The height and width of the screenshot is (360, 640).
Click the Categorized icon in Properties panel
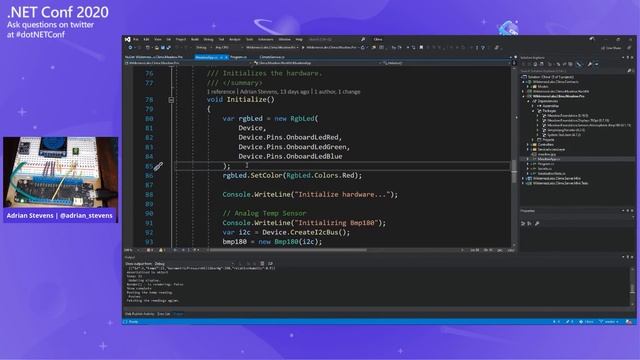[523, 224]
